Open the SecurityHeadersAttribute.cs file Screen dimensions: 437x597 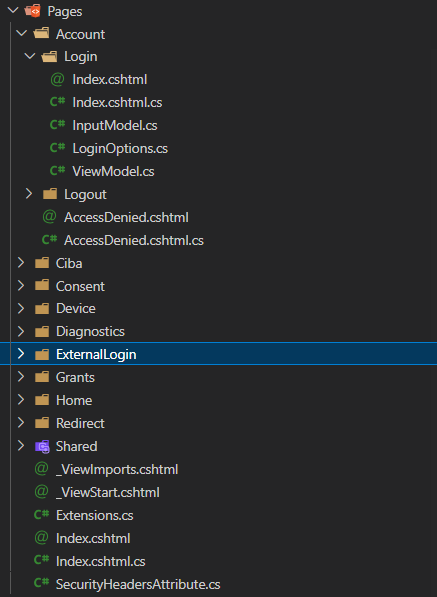pyautogui.click(x=138, y=584)
